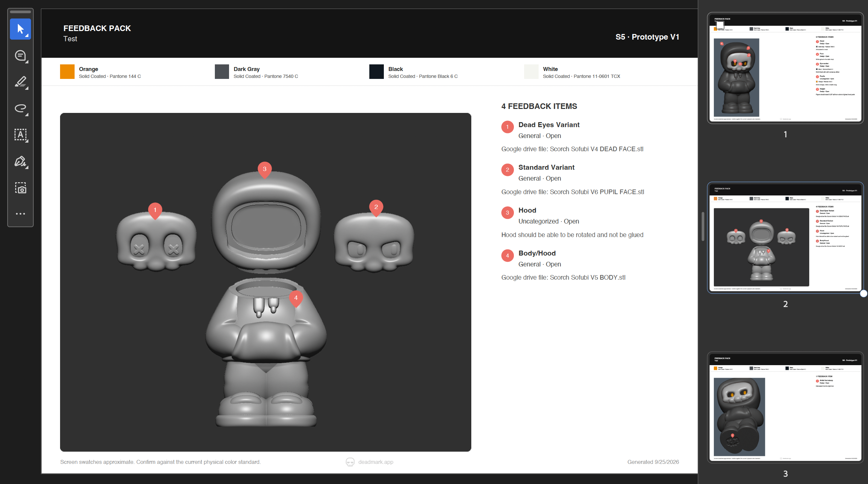The height and width of the screenshot is (484, 868).
Task: Select the arrow selection tool
Action: (20, 29)
